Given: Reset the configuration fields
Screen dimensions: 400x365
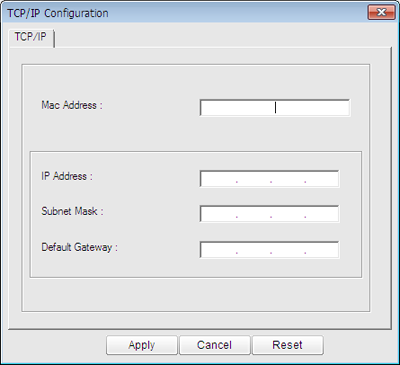Looking at the screenshot, I should point(287,345).
